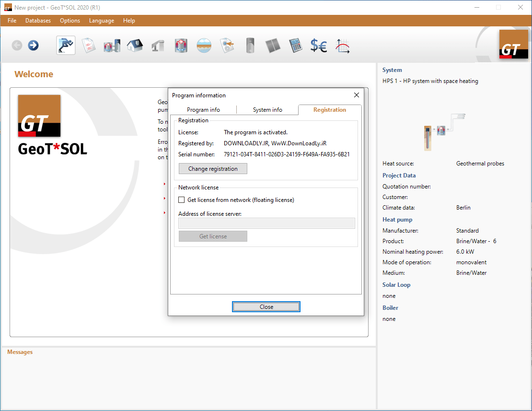Open the calculator icon for simulation results
The height and width of the screenshot is (411, 532).
tap(296, 45)
